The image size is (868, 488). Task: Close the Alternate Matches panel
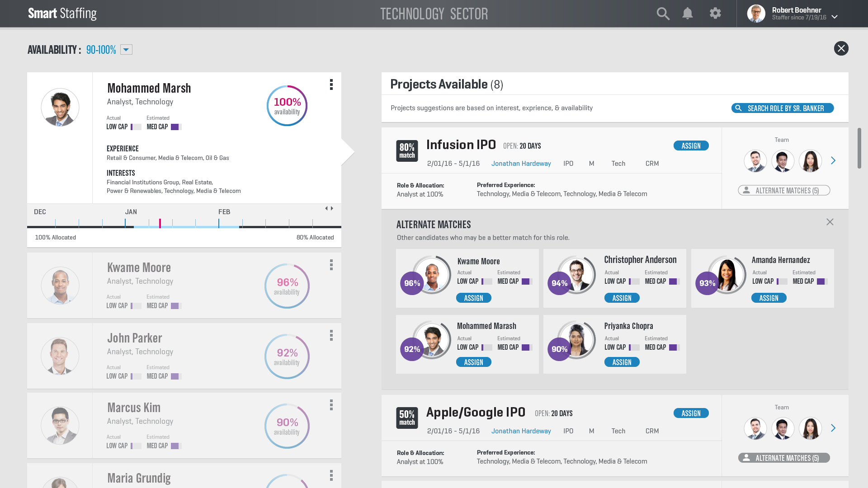830,222
